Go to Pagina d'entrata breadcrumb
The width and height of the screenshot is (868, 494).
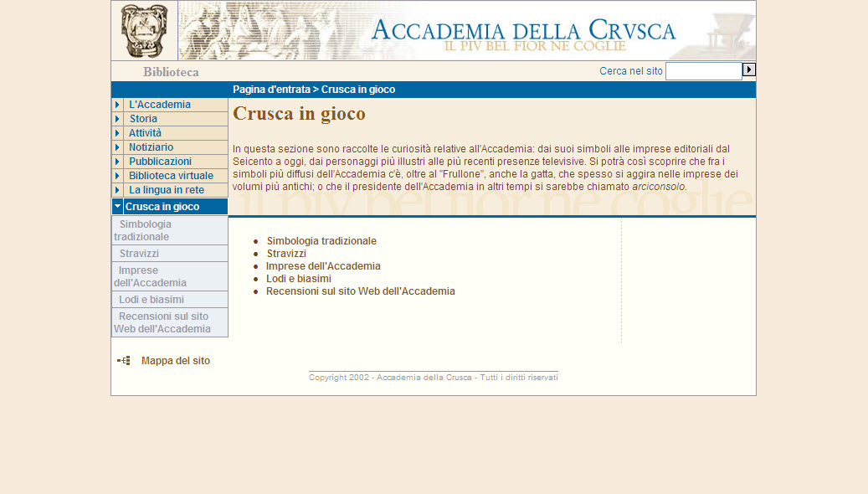pos(271,89)
